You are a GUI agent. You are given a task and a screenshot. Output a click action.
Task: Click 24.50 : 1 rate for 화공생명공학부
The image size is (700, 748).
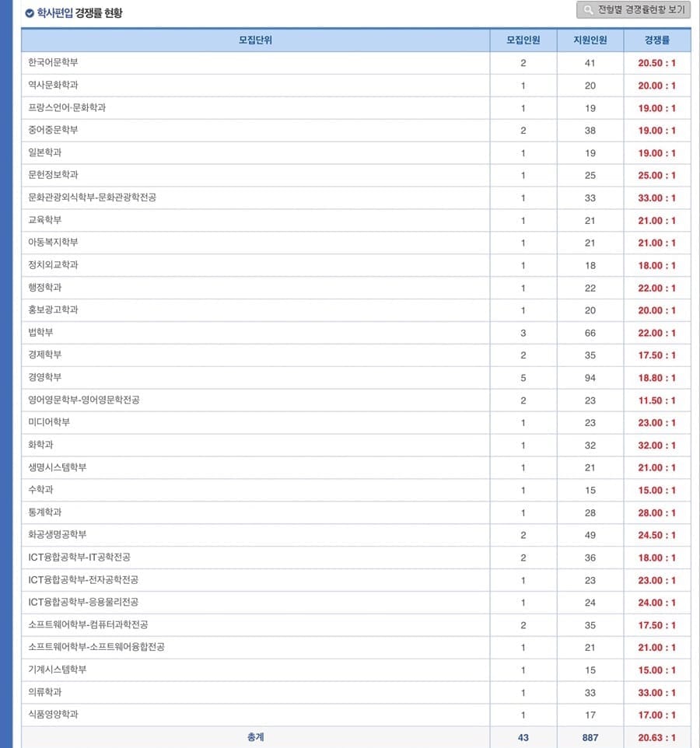(657, 535)
